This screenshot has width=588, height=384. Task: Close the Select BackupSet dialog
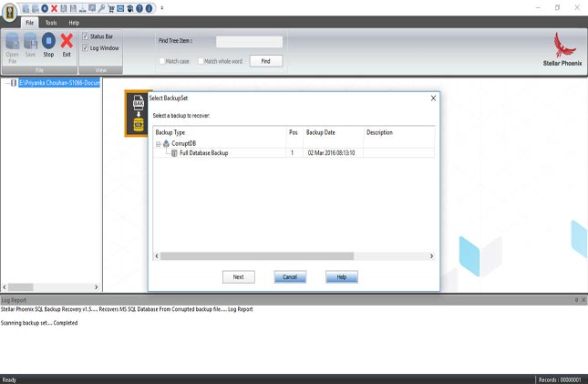click(x=433, y=98)
